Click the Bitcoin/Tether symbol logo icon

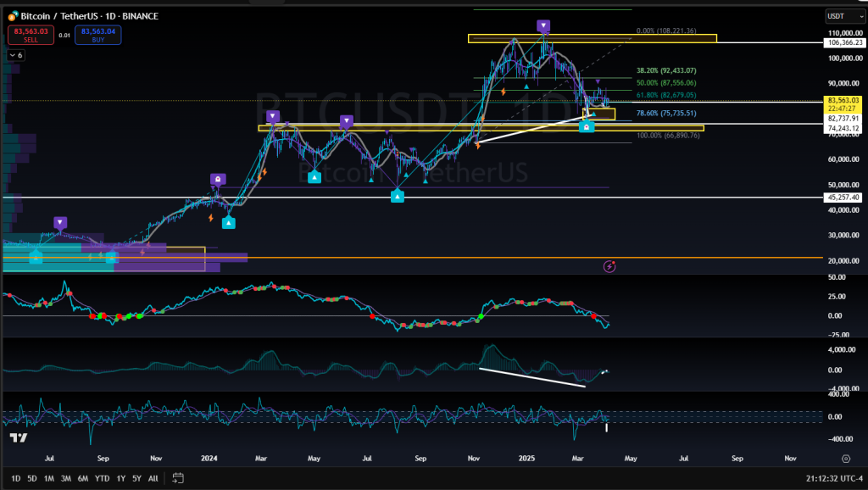coord(13,16)
